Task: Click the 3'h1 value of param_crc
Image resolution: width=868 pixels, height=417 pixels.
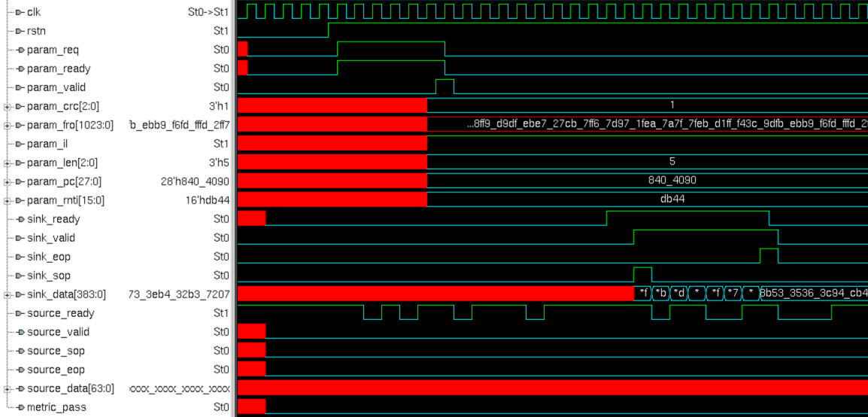Action: (x=219, y=106)
